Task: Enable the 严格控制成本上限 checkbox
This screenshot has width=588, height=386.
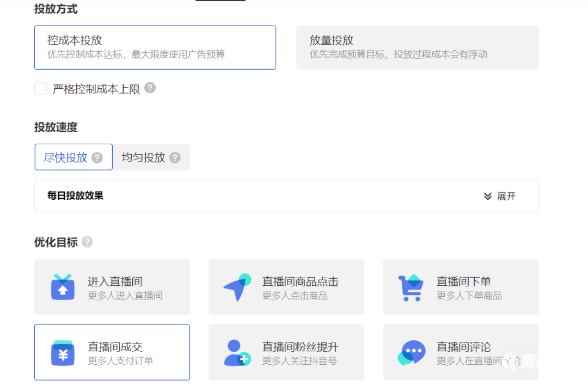Action: coord(40,89)
